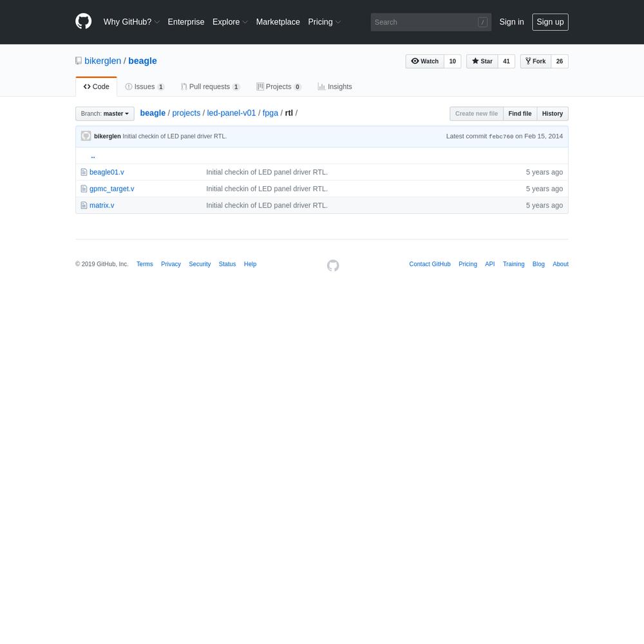Open commit message on gpmc_target.v row

[x=267, y=189]
